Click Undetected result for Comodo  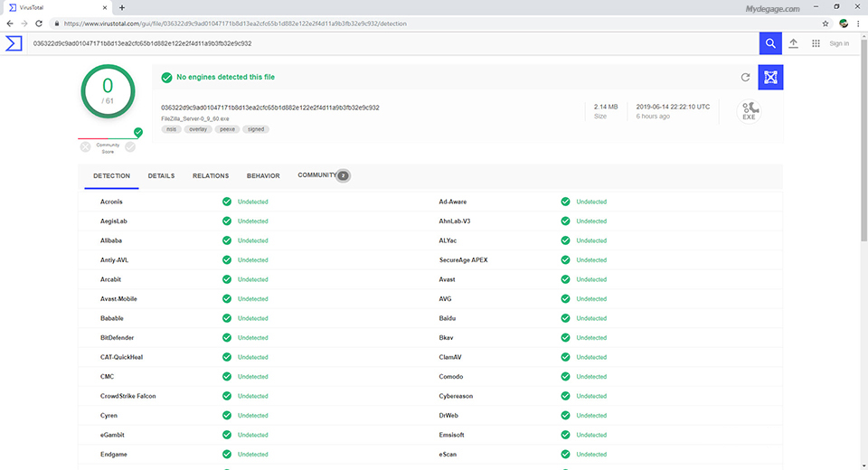[x=591, y=376]
